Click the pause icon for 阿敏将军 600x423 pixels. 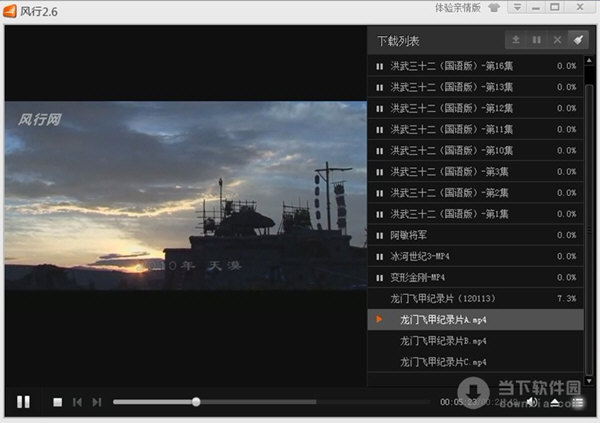[x=379, y=235]
